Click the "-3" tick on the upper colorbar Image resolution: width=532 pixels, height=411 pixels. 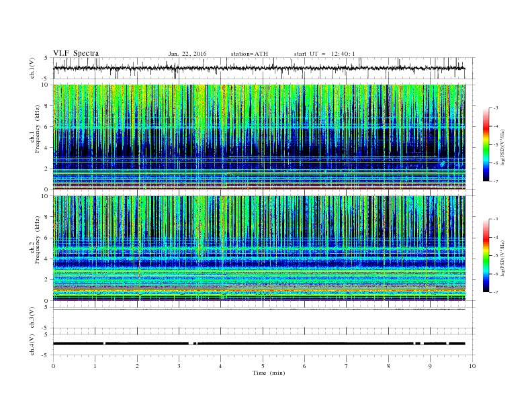pos(496,108)
